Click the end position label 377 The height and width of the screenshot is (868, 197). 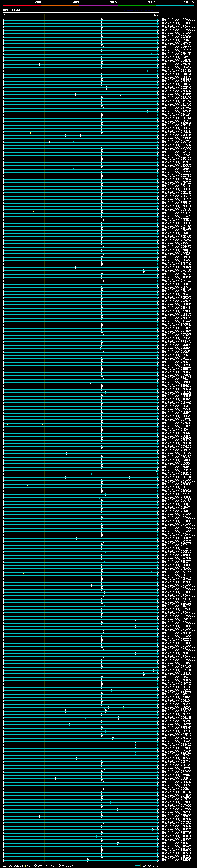pyautogui.click(x=155, y=15)
